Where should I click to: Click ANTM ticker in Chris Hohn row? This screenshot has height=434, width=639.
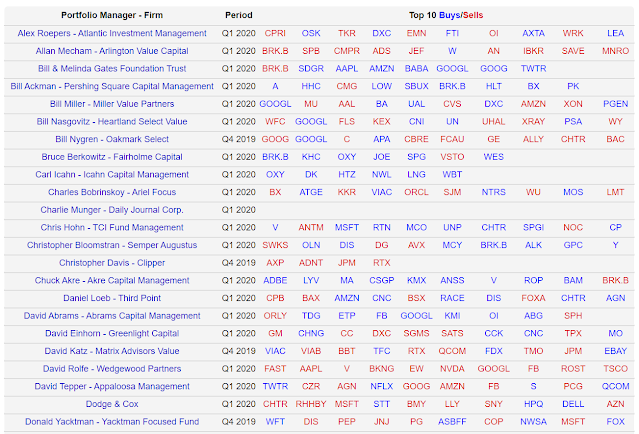[311, 227]
